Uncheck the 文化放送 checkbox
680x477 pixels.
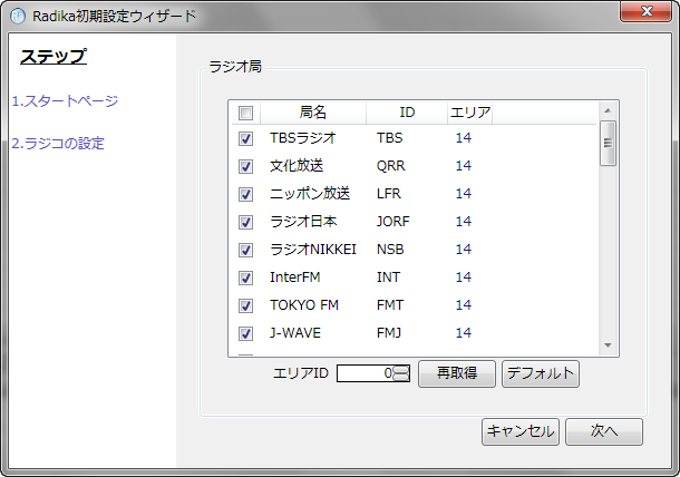pyautogui.click(x=245, y=167)
